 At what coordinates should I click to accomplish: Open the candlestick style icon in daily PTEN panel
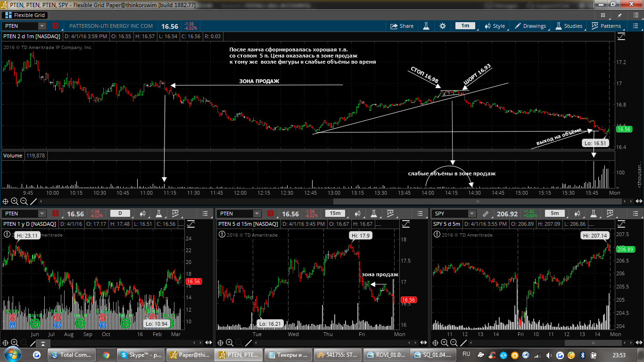pos(143,214)
